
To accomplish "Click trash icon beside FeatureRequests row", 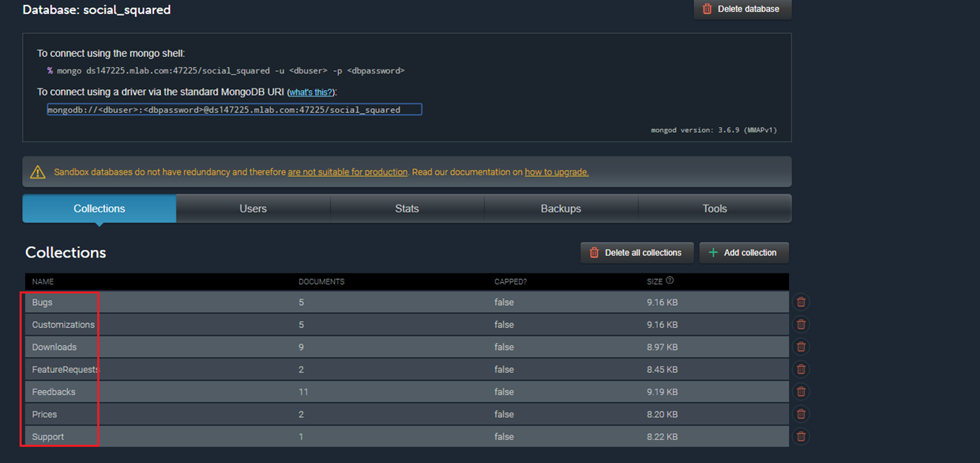I will pos(801,369).
